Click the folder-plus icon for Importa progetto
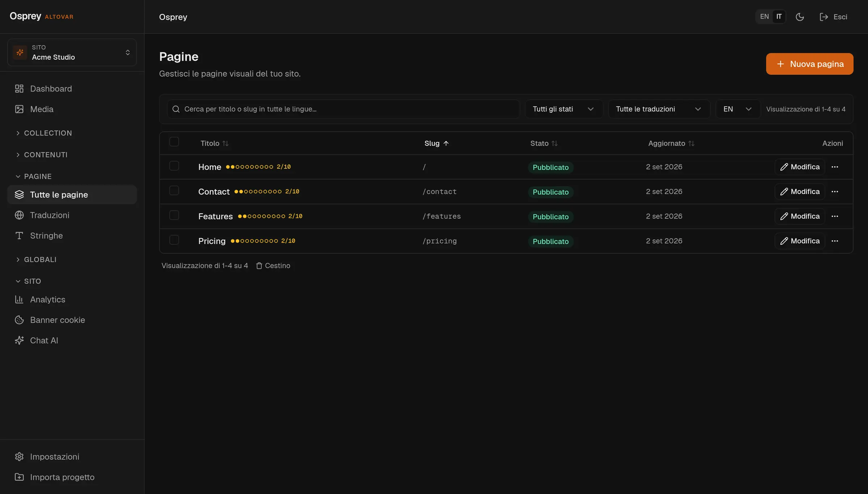 pyautogui.click(x=19, y=477)
